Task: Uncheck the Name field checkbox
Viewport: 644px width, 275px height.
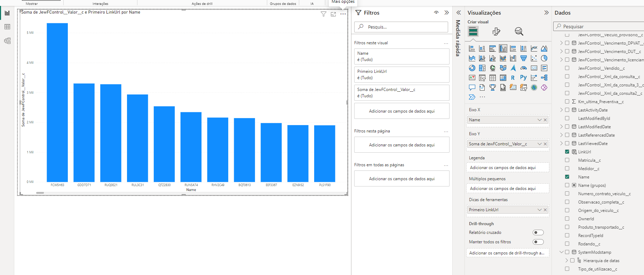Action: (x=567, y=177)
